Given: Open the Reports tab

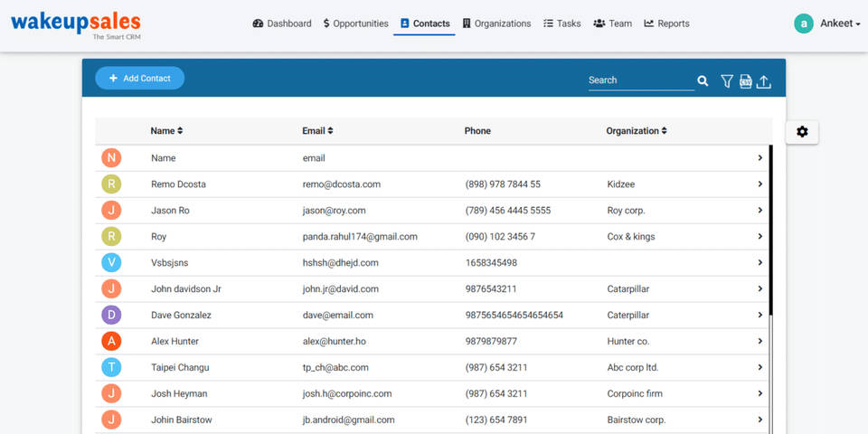Looking at the screenshot, I should [x=666, y=24].
